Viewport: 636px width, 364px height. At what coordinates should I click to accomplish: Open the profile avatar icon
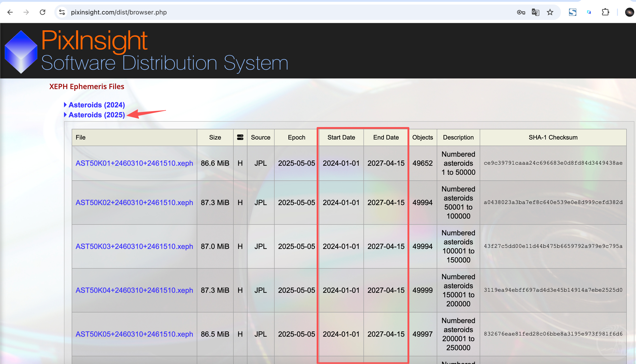[x=629, y=12]
